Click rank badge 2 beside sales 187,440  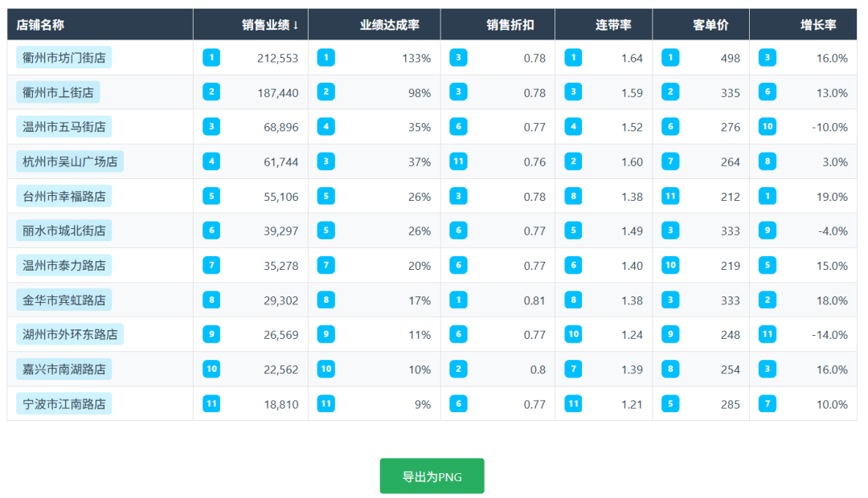[x=211, y=92]
